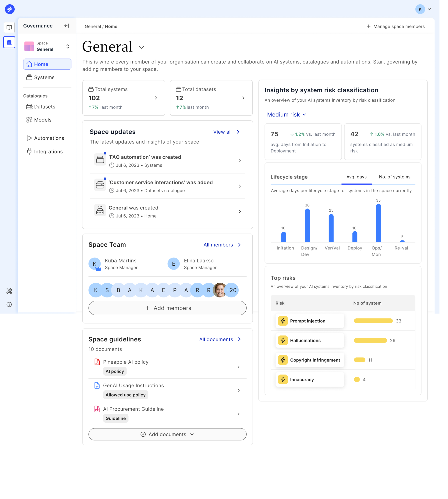Image resolution: width=448 pixels, height=499 pixels.
Task: Click the Add members button
Action: 167,308
